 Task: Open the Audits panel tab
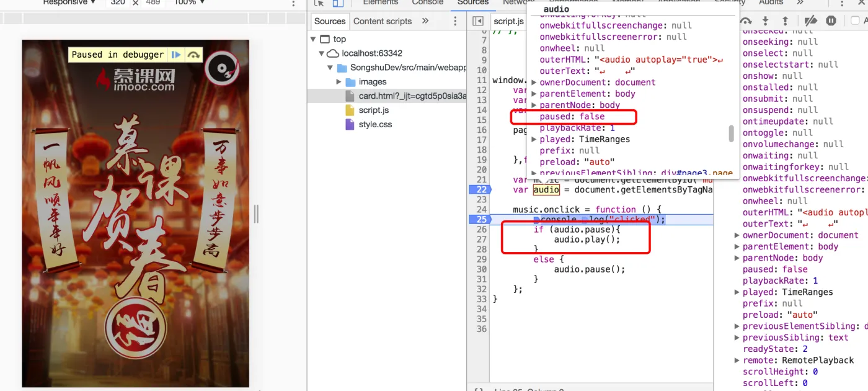pos(771,2)
